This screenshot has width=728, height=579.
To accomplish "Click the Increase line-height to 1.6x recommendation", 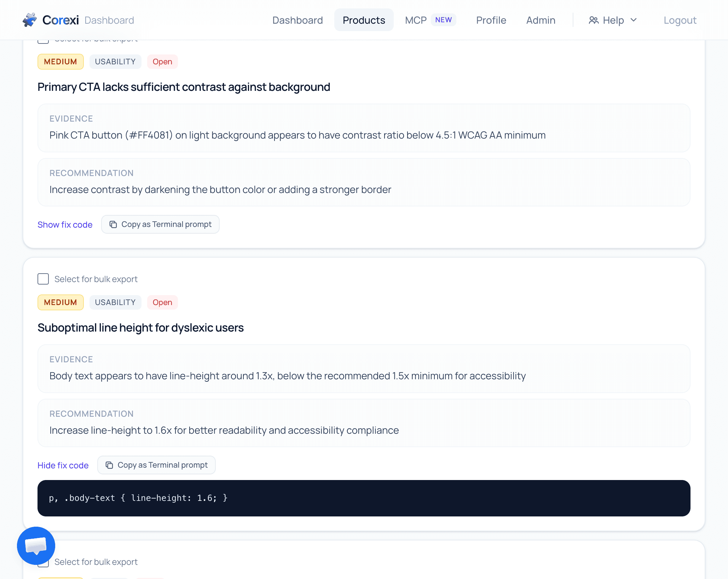I will (x=224, y=430).
